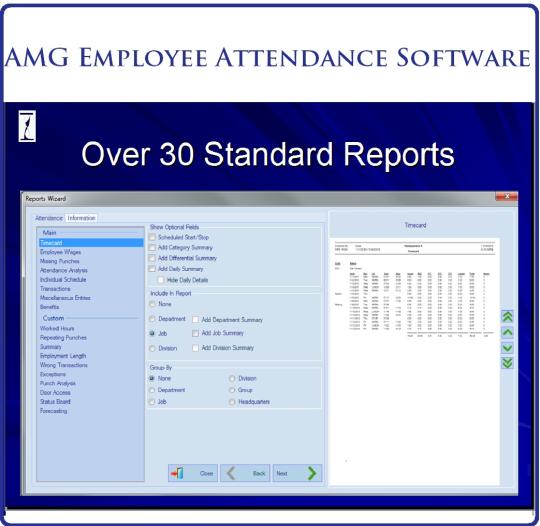Viewport: 540px width, 526px height.
Task: Select Attendance Analysis report
Action: click(x=64, y=270)
